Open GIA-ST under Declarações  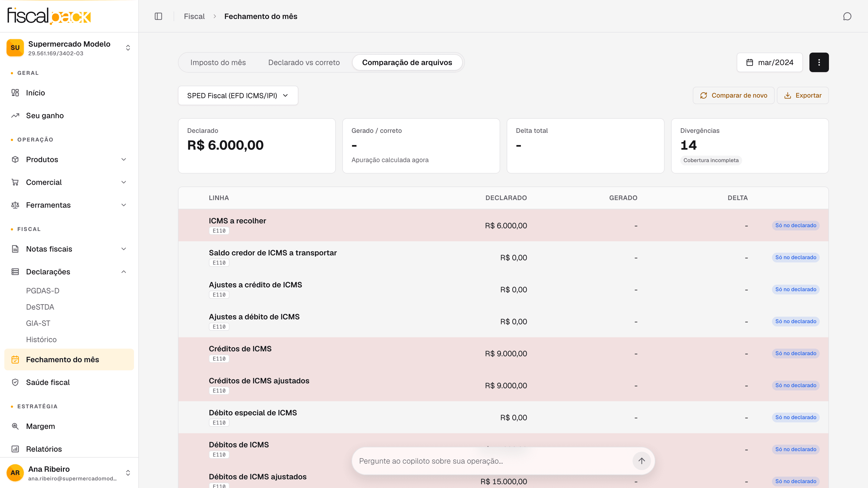click(38, 323)
